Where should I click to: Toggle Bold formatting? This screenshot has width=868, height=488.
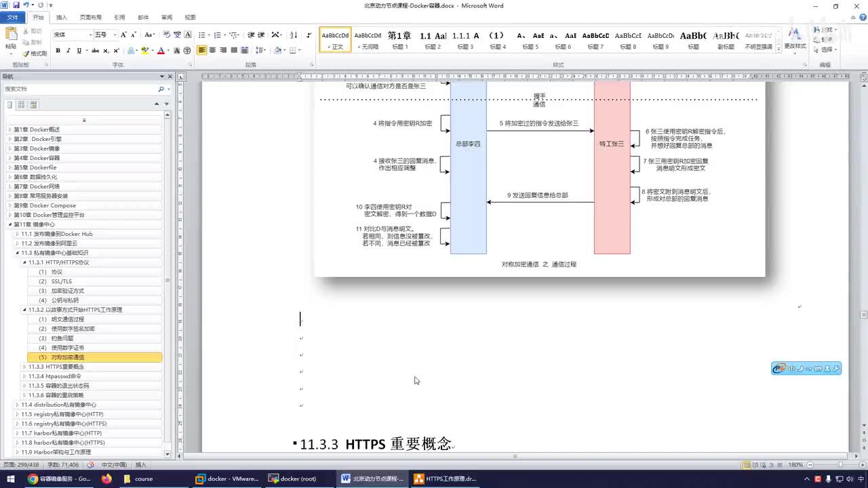pos(58,51)
